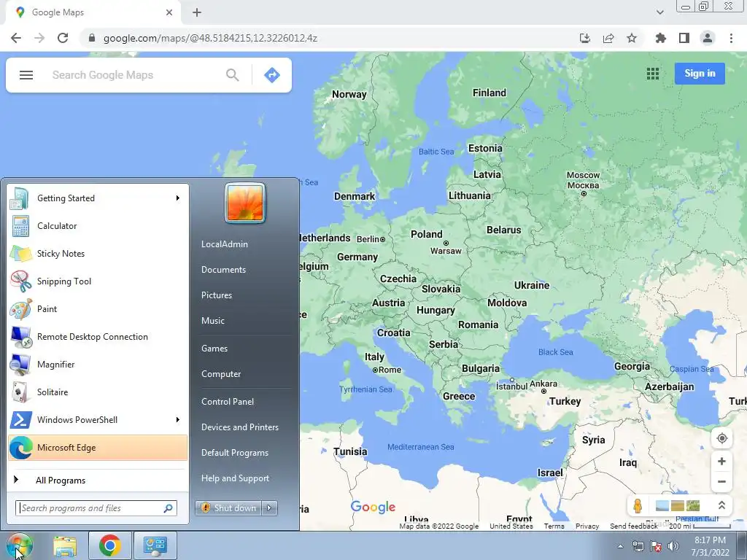Open Chrome tab search dropdown
The image size is (747, 560).
pyautogui.click(x=659, y=13)
